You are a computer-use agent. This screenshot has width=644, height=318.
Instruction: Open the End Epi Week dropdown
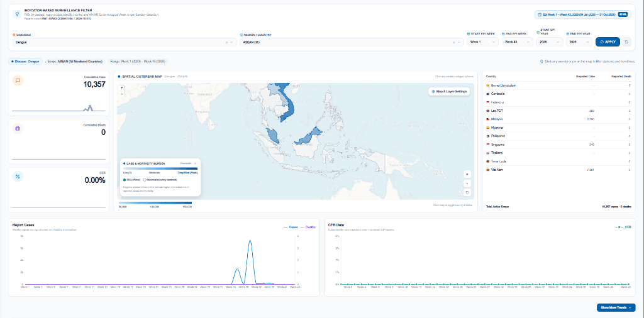pyautogui.click(x=518, y=42)
